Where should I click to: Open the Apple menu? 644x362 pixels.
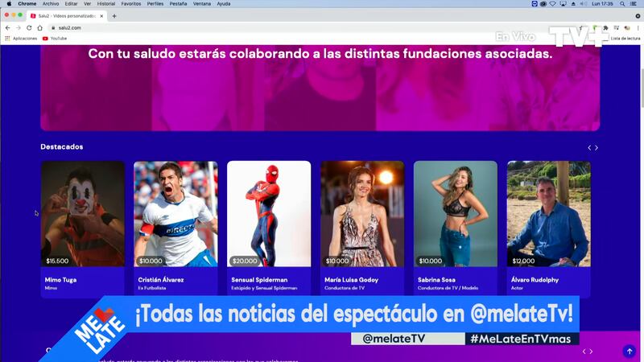point(9,4)
